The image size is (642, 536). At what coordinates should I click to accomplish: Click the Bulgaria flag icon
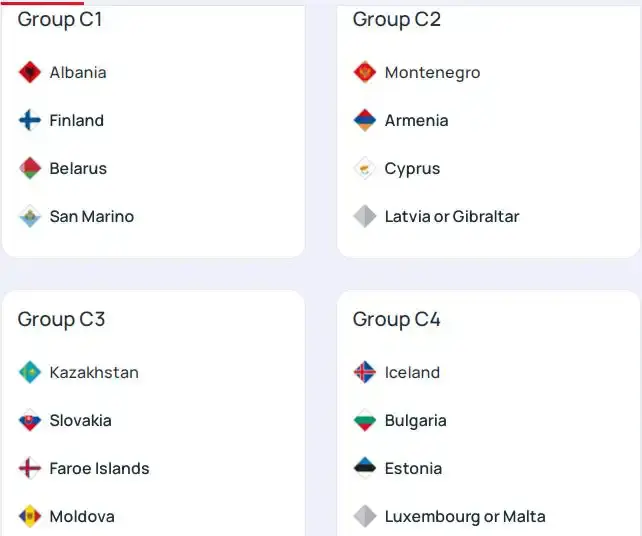(365, 420)
